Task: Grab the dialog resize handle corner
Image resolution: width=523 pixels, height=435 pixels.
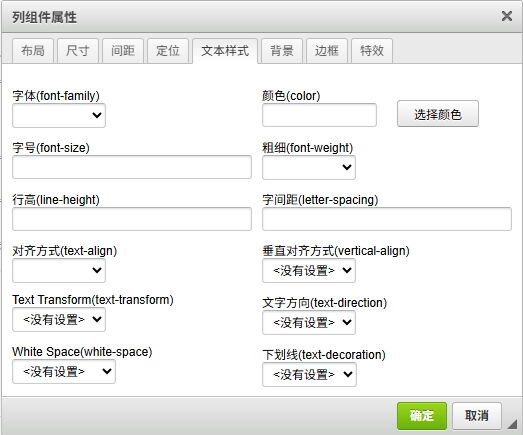Action: [512, 424]
